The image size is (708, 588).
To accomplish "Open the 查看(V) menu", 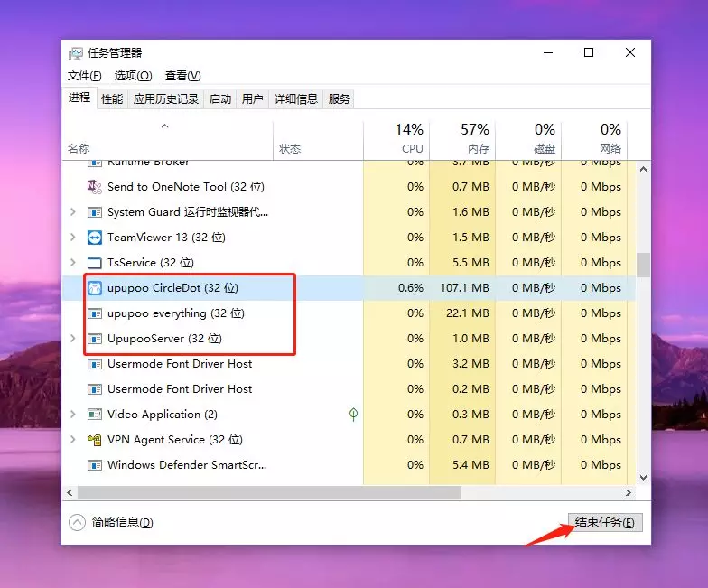I will tap(182, 76).
